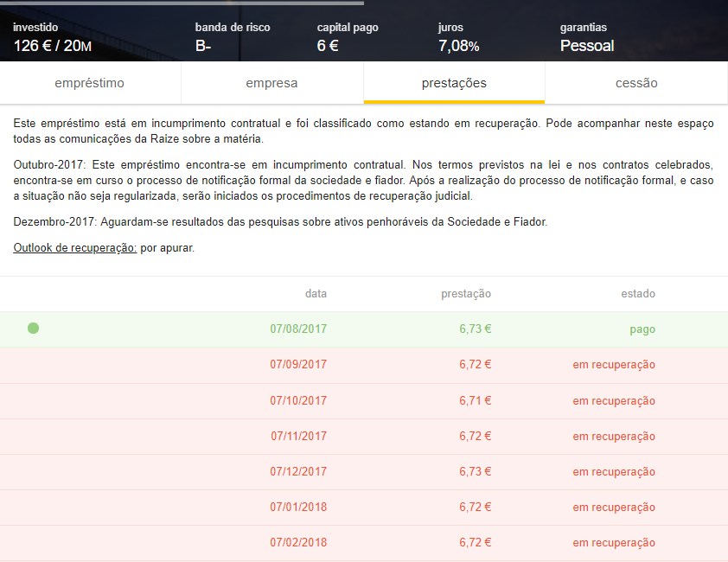Click the banda de risco B- value
Viewport: 728px width, 562px height.
[204, 46]
